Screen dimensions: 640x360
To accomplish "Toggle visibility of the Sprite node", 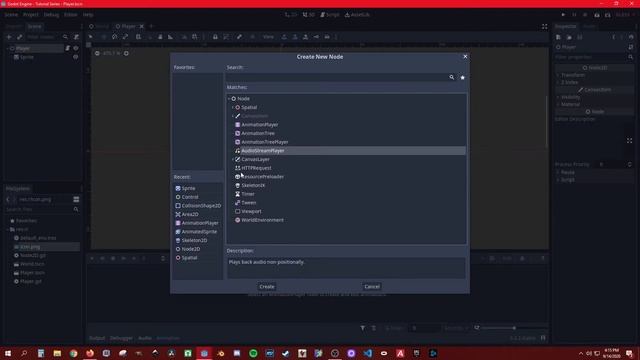I will [x=76, y=57].
